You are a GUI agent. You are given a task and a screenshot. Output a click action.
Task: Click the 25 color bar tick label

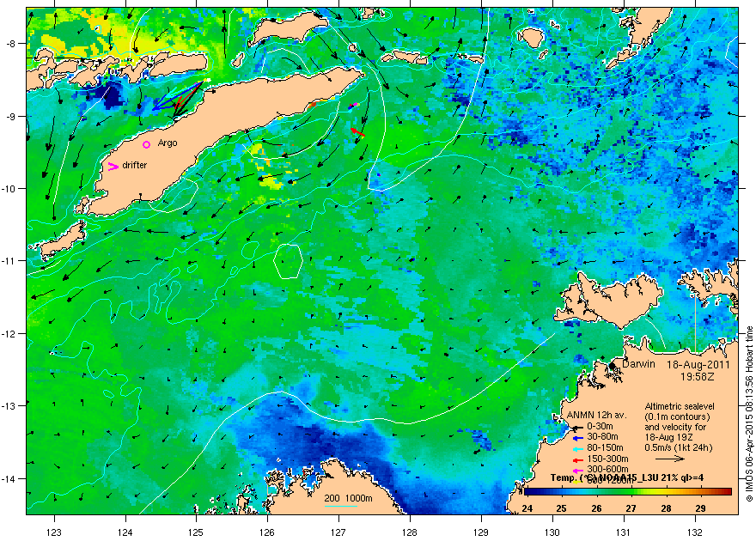(562, 508)
